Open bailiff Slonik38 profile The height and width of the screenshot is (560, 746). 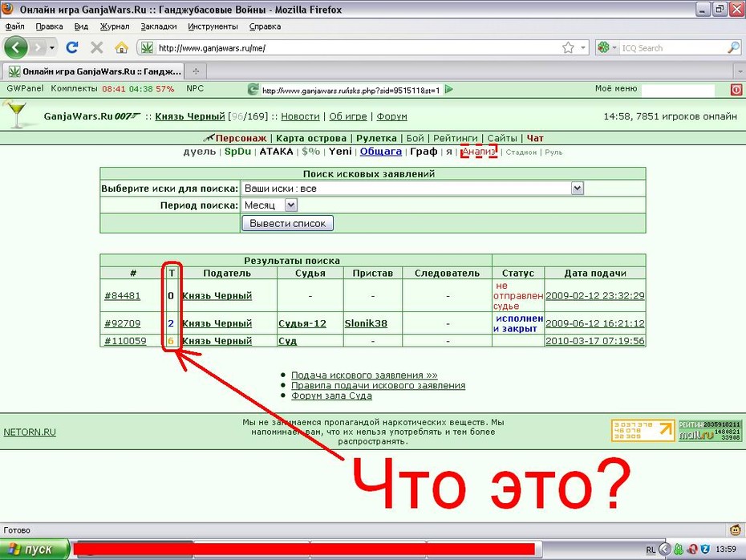tap(366, 323)
